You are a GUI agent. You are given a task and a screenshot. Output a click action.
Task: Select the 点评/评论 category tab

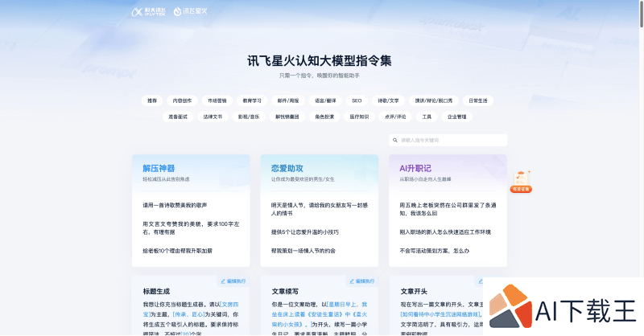(x=395, y=117)
